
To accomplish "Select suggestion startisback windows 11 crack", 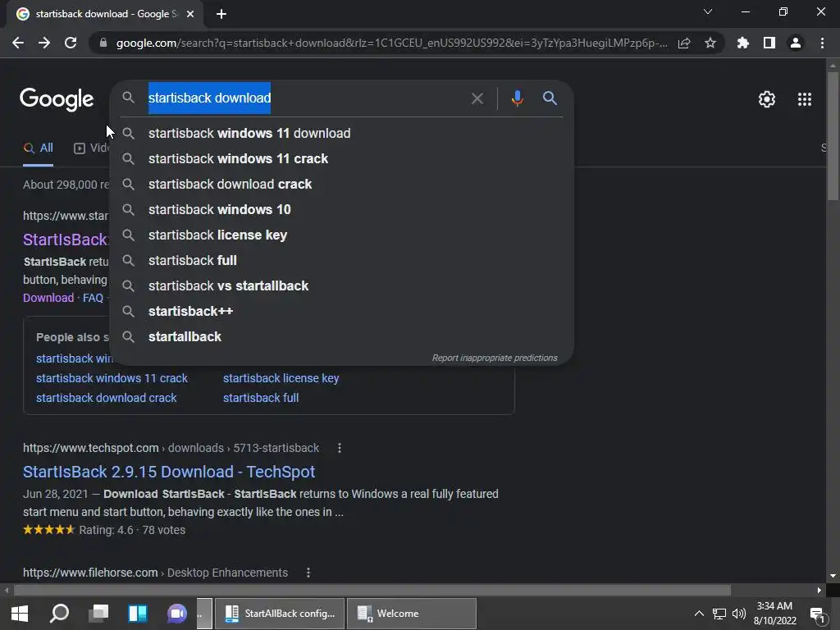I will [x=341, y=158].
